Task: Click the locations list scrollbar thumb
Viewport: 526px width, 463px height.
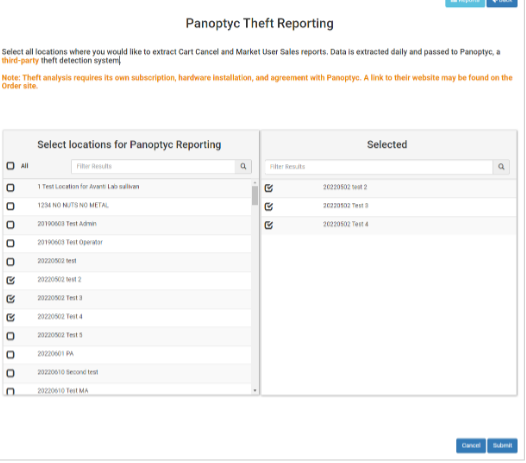Action: click(x=255, y=196)
